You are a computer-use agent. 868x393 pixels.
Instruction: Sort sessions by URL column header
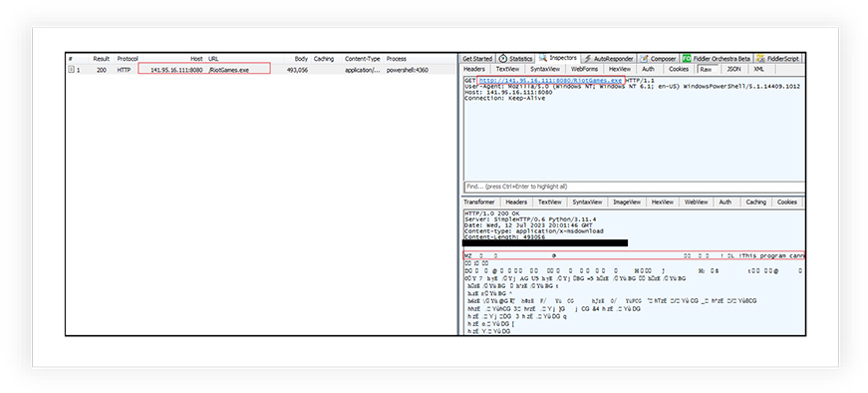point(213,59)
